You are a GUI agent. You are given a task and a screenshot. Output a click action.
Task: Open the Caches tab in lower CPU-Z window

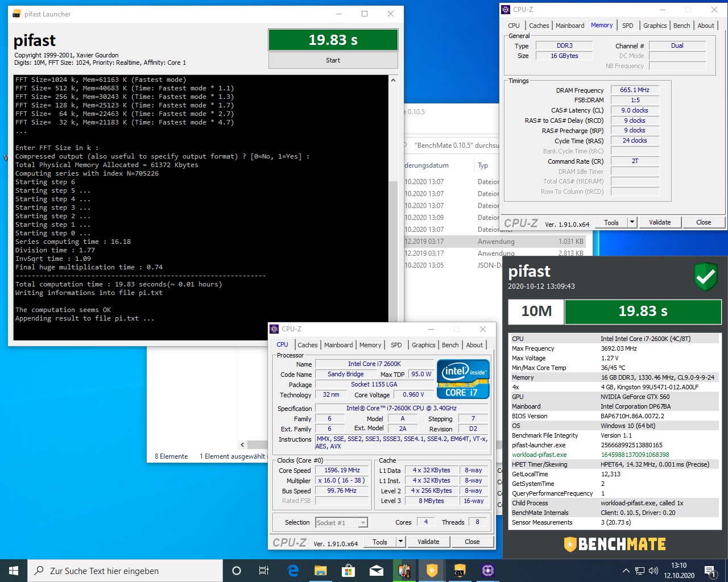click(x=308, y=345)
